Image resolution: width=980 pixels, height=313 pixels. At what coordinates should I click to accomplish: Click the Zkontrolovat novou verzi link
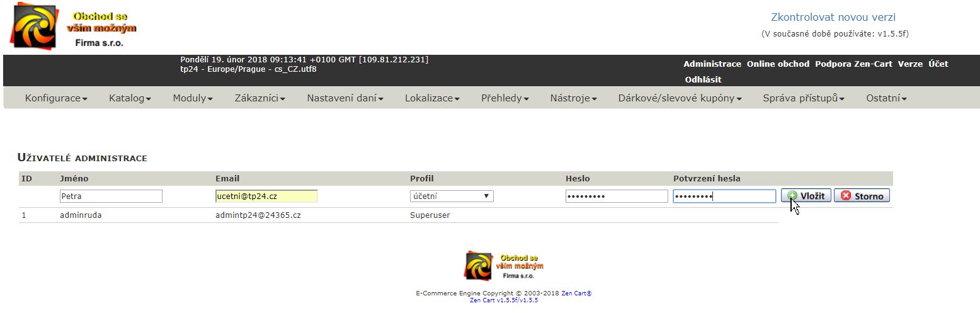833,18
